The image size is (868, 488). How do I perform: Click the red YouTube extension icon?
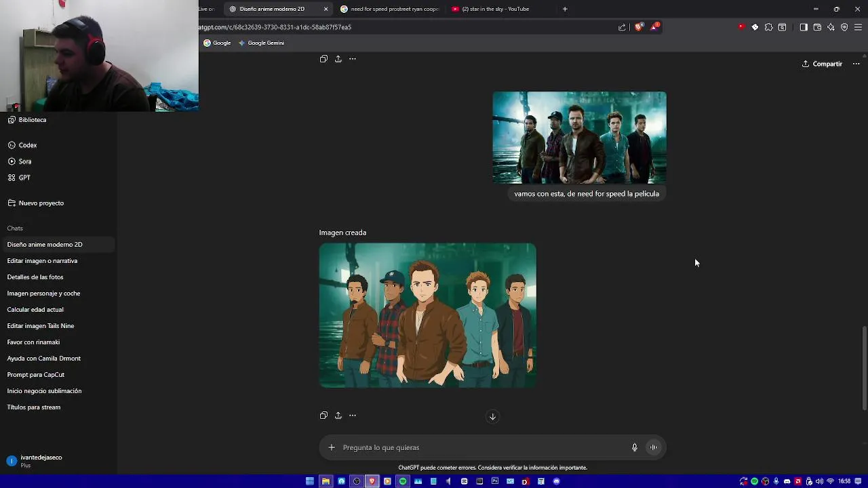tap(741, 27)
